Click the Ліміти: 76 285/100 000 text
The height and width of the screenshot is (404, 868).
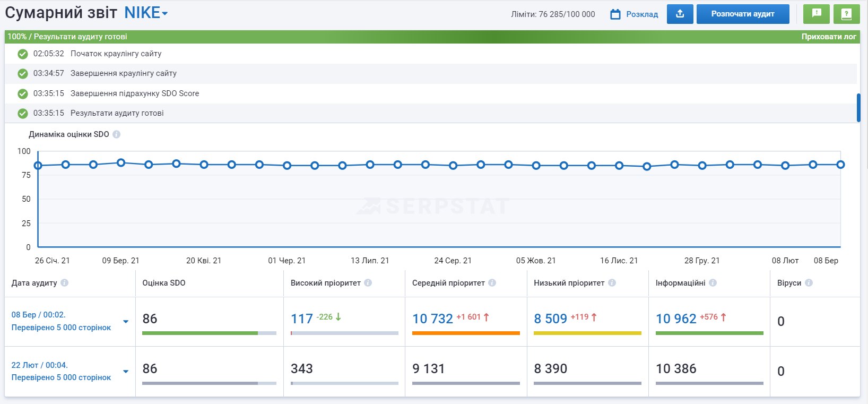[x=553, y=14]
